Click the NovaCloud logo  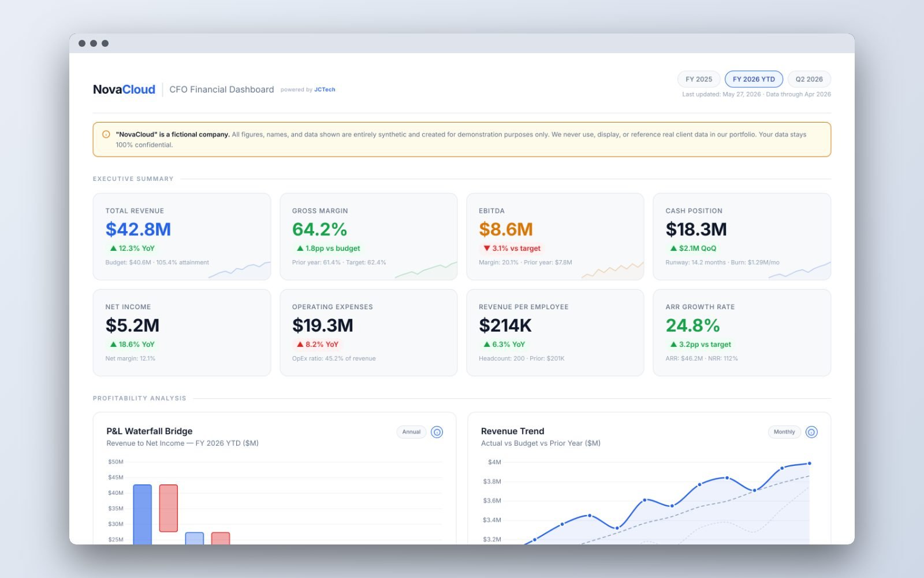(x=124, y=90)
